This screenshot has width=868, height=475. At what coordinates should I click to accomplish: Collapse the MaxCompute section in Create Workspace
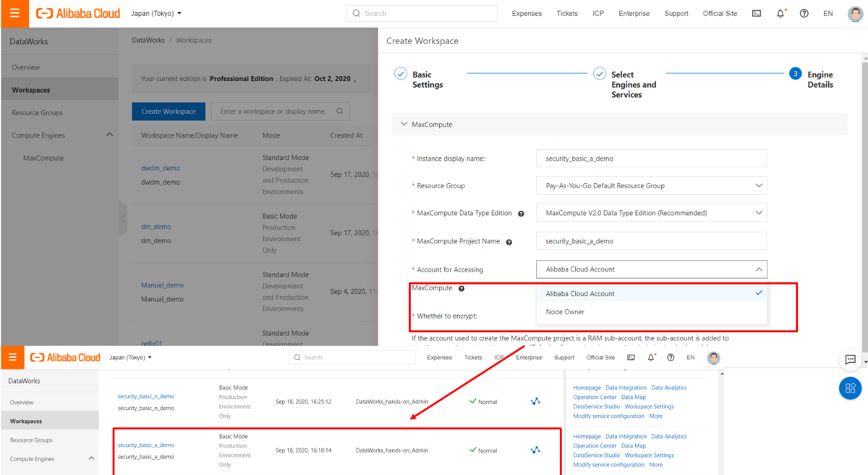(x=404, y=125)
